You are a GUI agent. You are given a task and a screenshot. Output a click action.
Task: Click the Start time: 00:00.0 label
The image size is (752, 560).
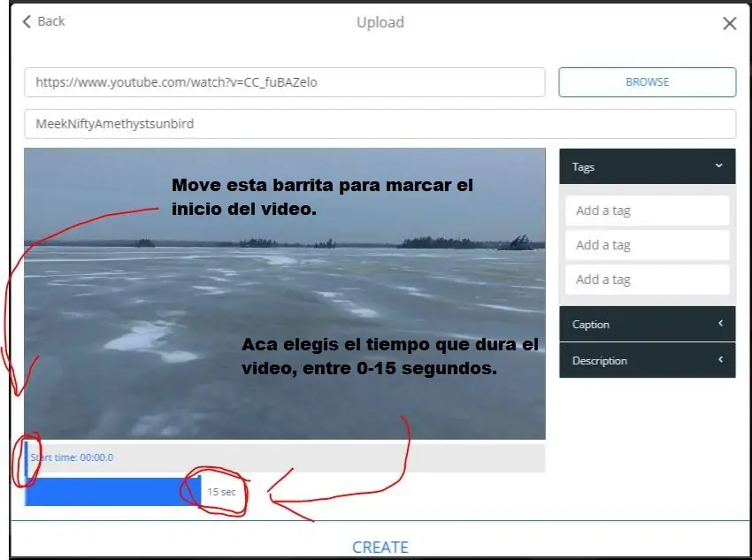tap(72, 457)
